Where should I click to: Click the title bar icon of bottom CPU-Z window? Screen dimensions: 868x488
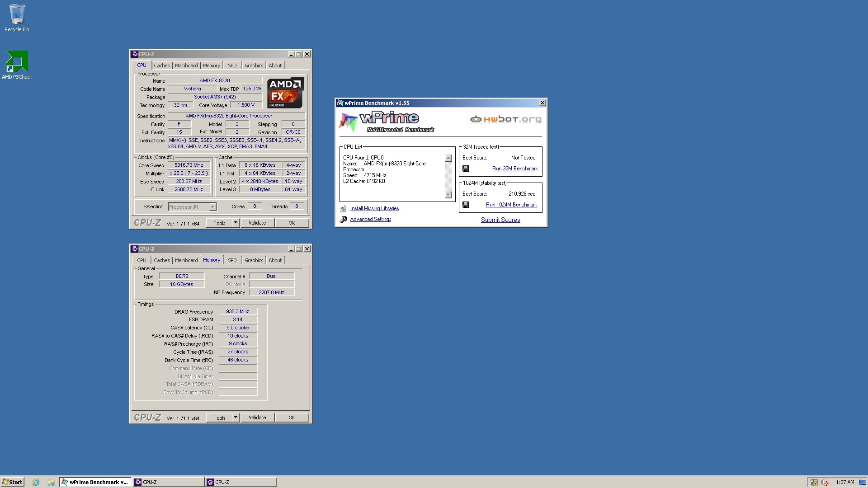[134, 249]
